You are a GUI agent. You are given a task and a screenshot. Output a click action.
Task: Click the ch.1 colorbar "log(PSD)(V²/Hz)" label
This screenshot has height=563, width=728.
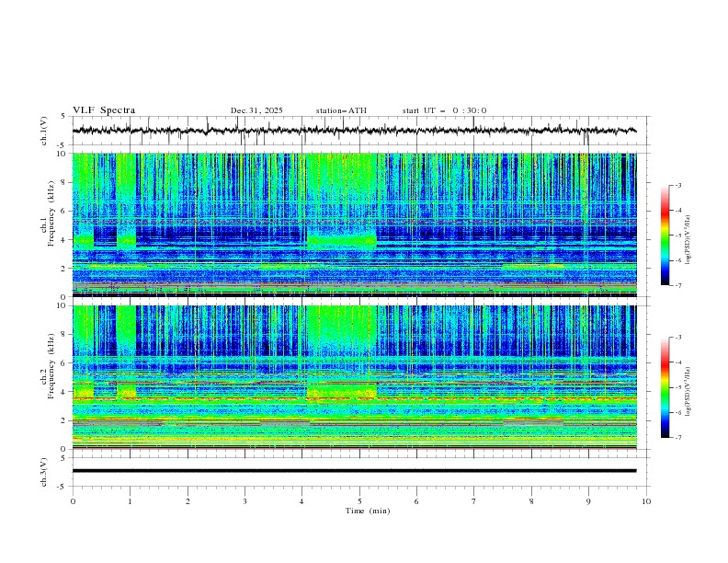coord(688,240)
